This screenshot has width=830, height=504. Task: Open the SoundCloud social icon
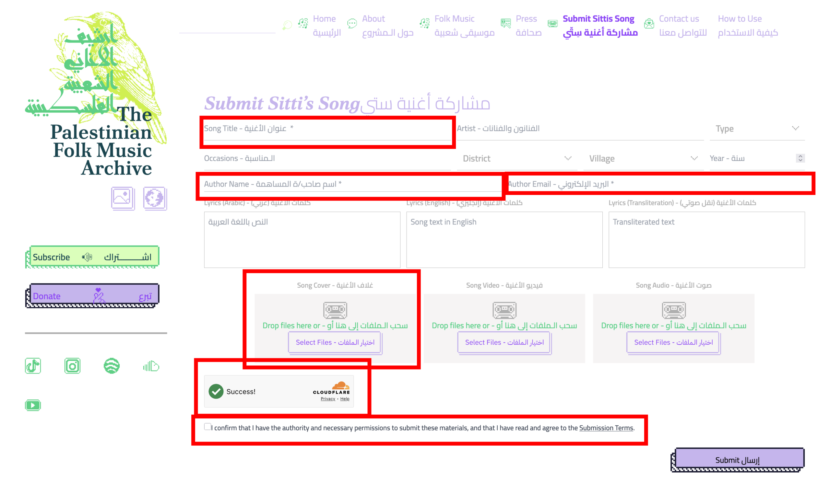[151, 366]
